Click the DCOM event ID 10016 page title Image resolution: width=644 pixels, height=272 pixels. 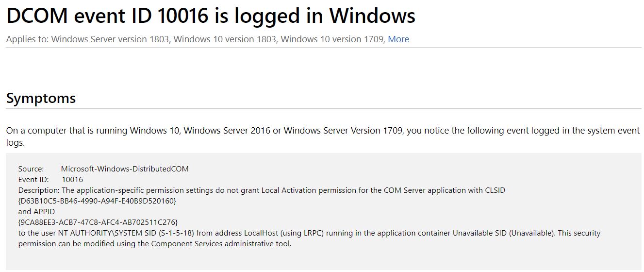(211, 16)
